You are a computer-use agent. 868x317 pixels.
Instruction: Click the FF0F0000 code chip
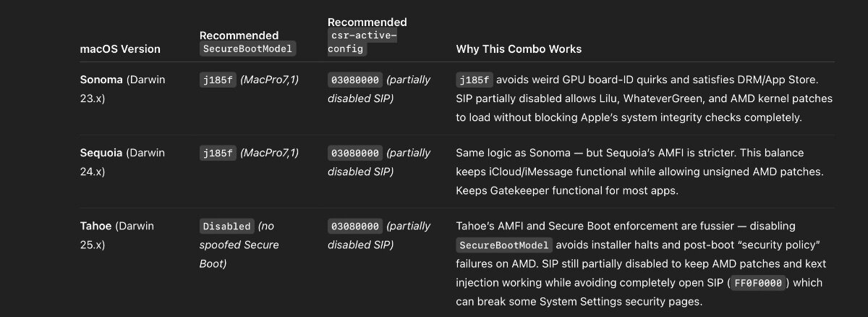[757, 282]
